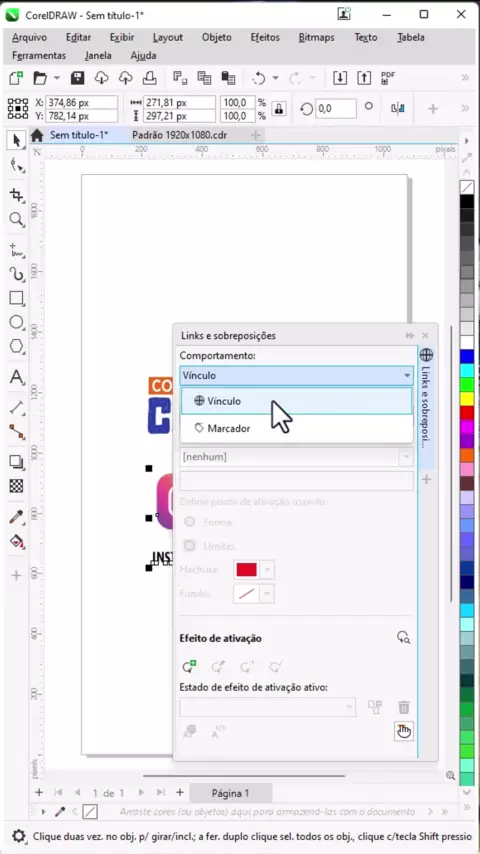Open the Efeitos menu
Image resolution: width=480 pixels, height=854 pixels.
[x=265, y=38]
